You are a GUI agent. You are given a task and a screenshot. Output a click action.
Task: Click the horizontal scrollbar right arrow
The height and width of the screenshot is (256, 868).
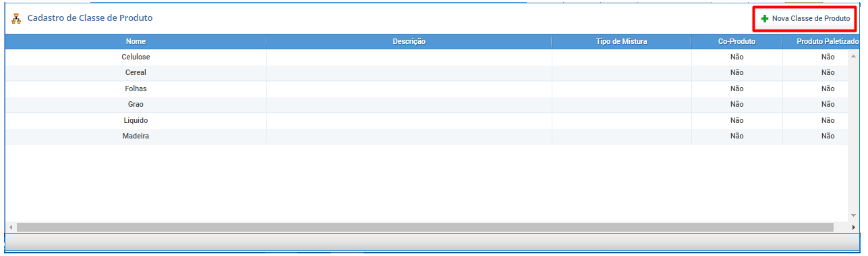pos(853,228)
